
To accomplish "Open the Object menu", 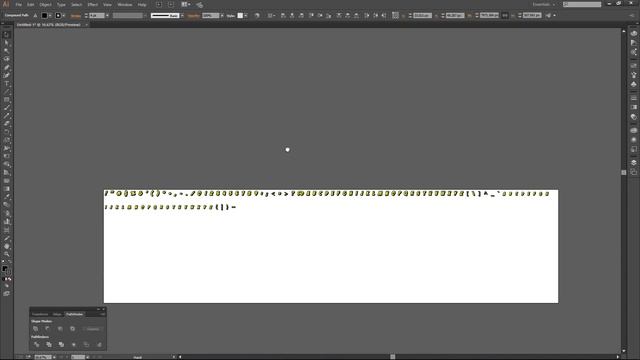I will [45, 4].
